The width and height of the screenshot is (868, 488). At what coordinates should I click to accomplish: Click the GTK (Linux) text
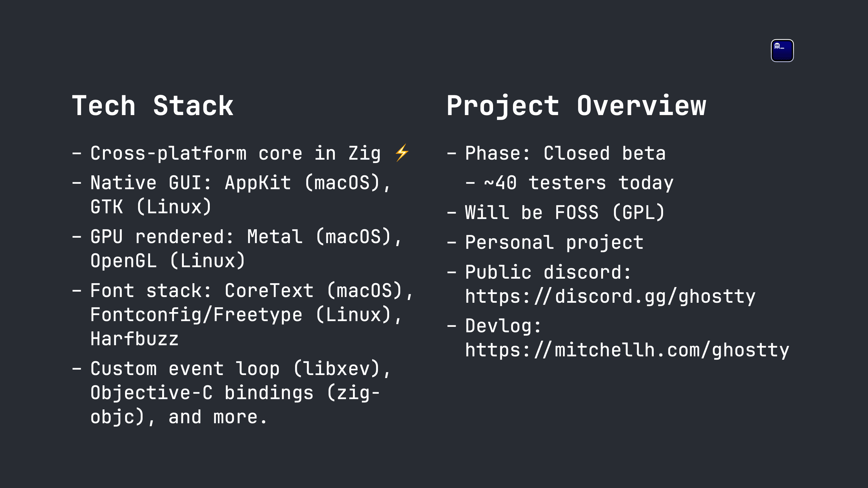(151, 207)
